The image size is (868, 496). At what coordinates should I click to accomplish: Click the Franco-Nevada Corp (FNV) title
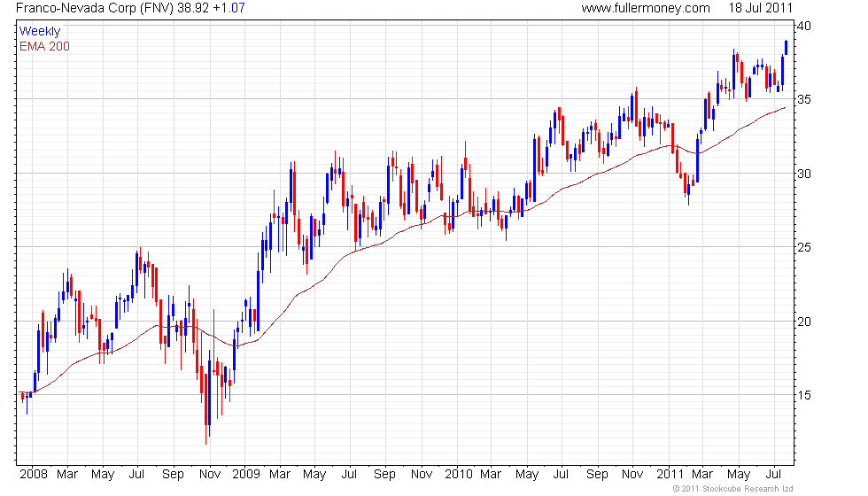tap(95, 8)
